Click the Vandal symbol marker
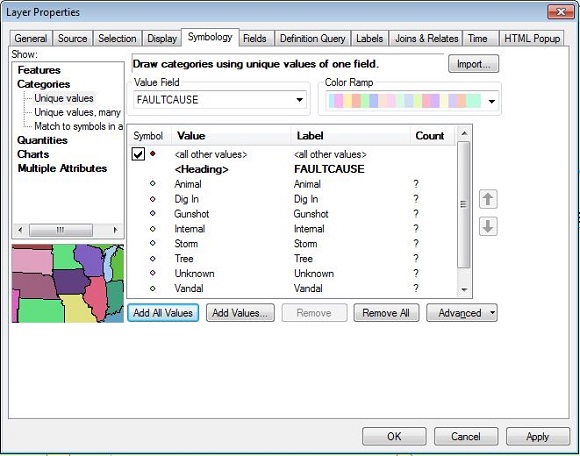 (152, 288)
